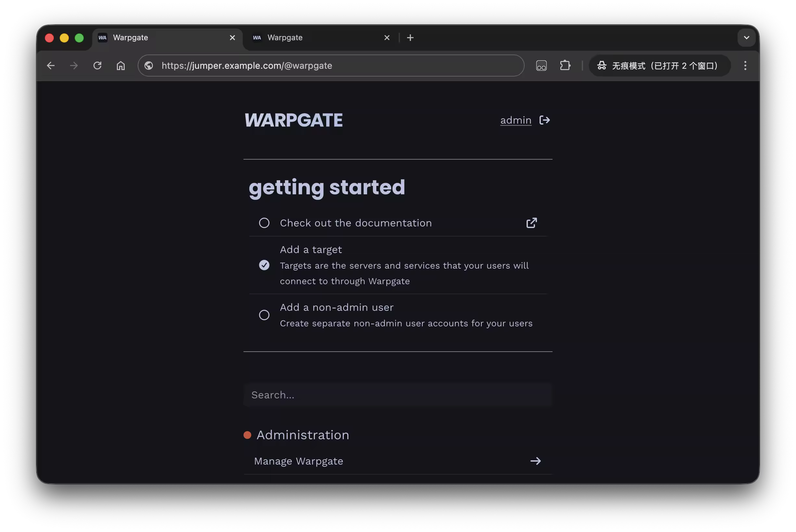The height and width of the screenshot is (532, 796).
Task: Toggle the 'Check out the documentation' circle
Action: [x=264, y=223]
